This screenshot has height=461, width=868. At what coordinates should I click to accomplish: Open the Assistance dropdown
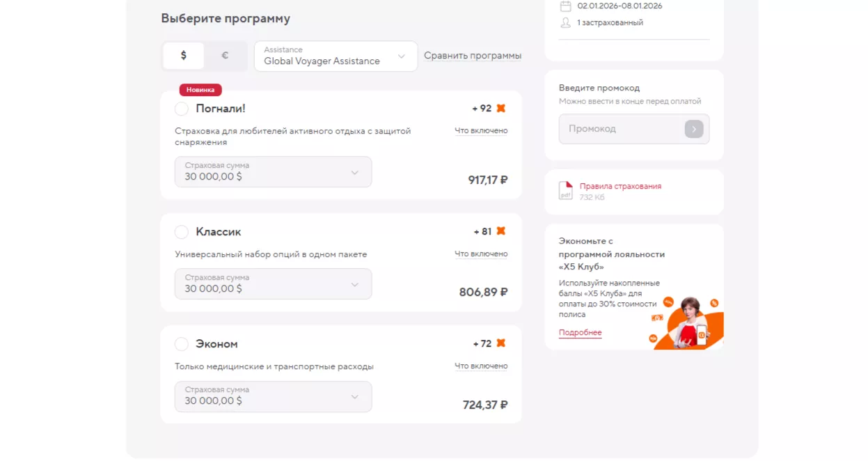pos(336,56)
